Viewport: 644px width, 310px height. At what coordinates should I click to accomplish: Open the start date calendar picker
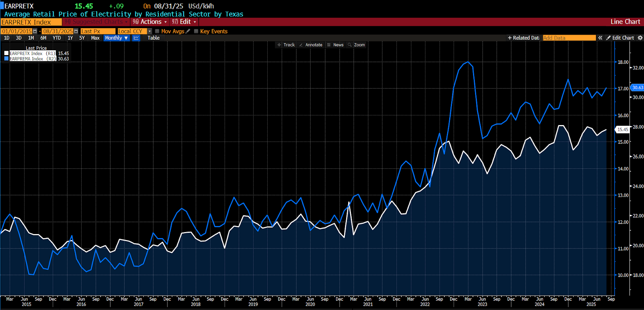pos(35,31)
